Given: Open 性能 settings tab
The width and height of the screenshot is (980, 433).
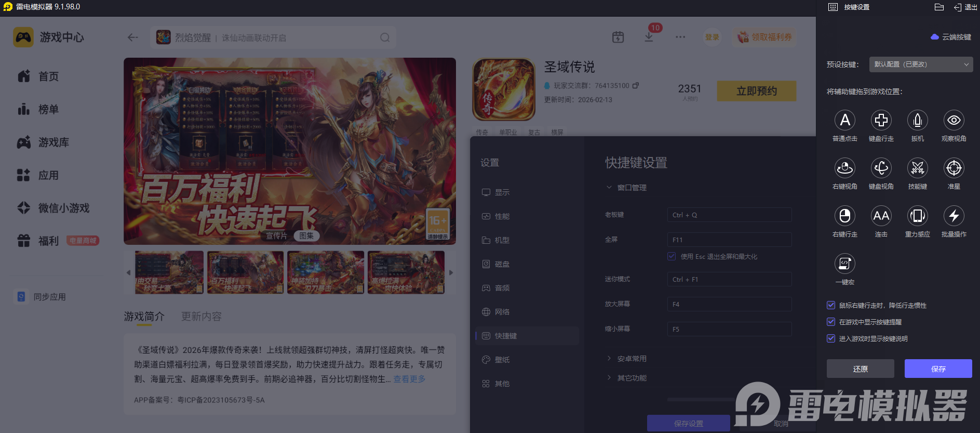Looking at the screenshot, I should 527,216.
